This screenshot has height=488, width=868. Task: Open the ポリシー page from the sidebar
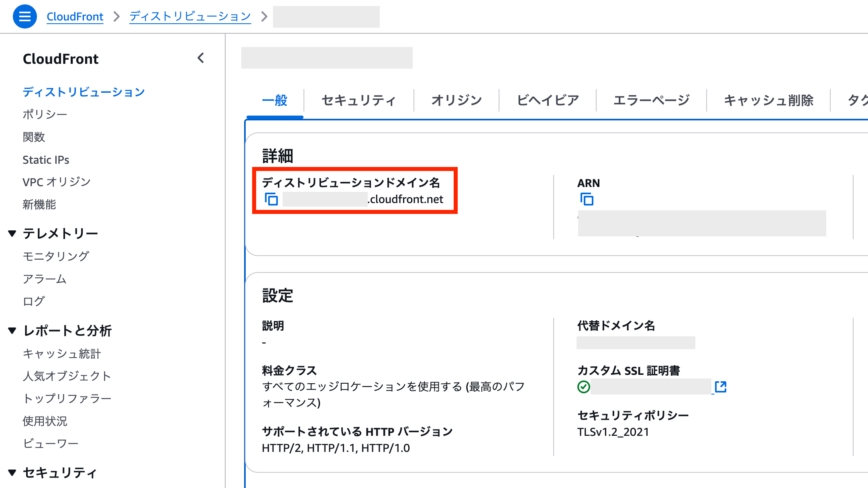coord(45,114)
